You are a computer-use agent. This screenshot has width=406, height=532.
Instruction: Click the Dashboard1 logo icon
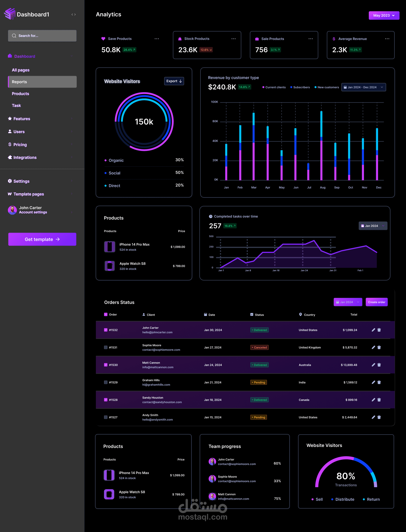(x=10, y=14)
